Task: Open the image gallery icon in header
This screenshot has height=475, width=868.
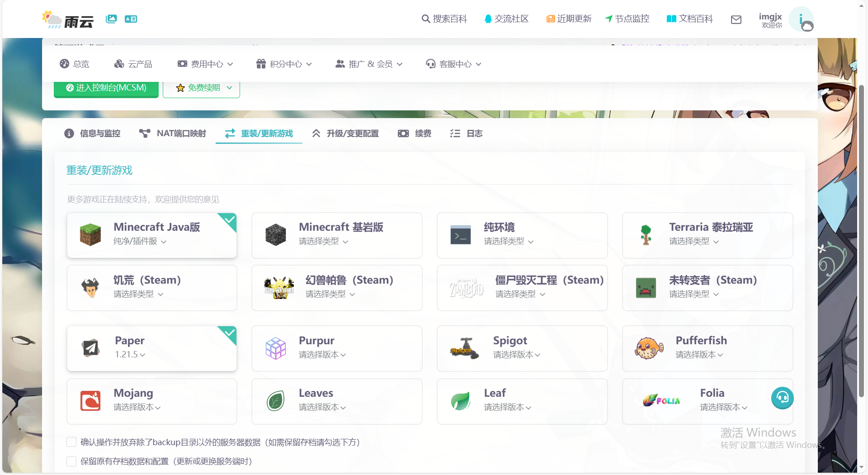Action: coord(111,19)
